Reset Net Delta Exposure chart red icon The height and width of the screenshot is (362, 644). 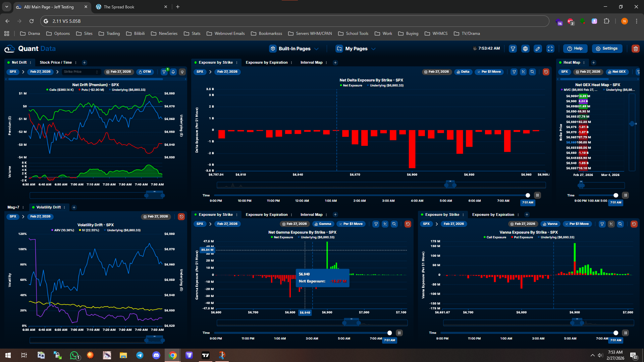(x=546, y=72)
